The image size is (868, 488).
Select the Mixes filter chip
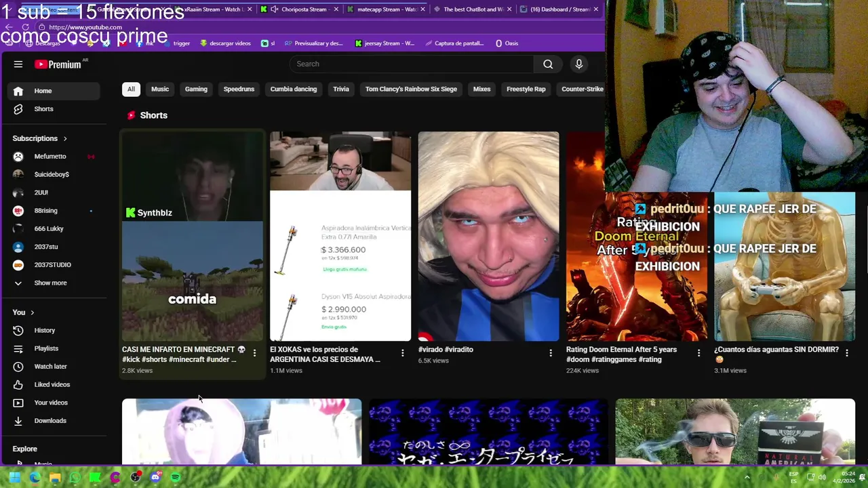click(481, 89)
